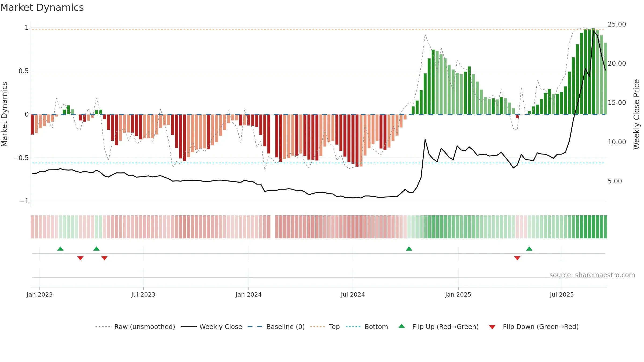Click the second green flip-up marker near April 2023

[97, 249]
